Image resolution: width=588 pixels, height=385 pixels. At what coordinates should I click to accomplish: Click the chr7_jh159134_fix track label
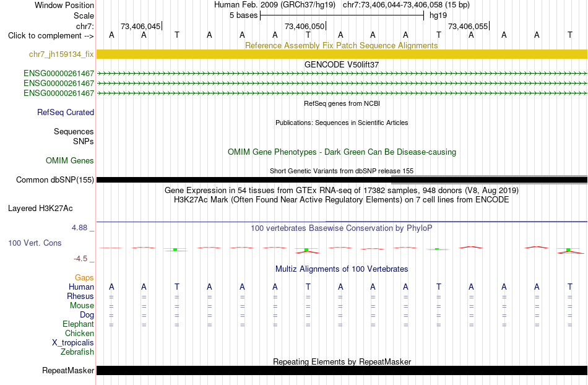pos(61,54)
